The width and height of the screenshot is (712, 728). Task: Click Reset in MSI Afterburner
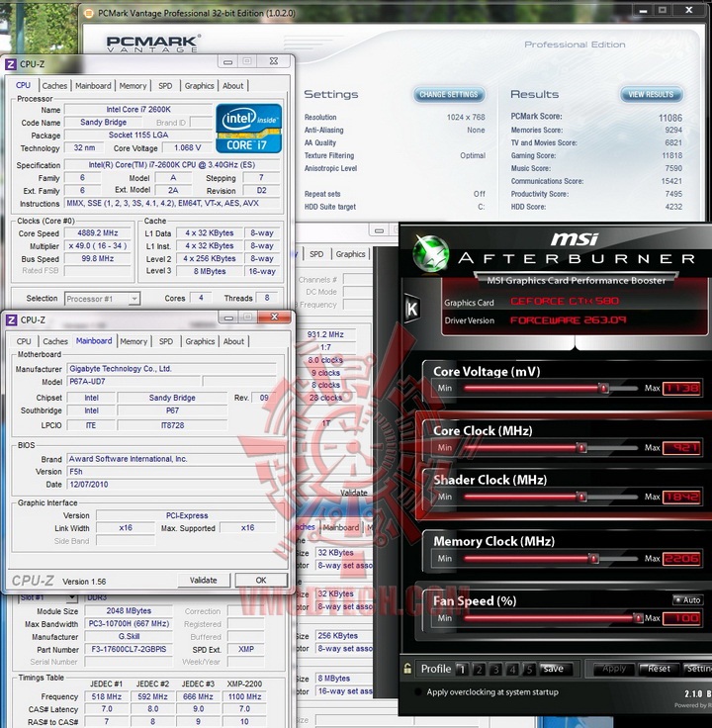pos(659,669)
